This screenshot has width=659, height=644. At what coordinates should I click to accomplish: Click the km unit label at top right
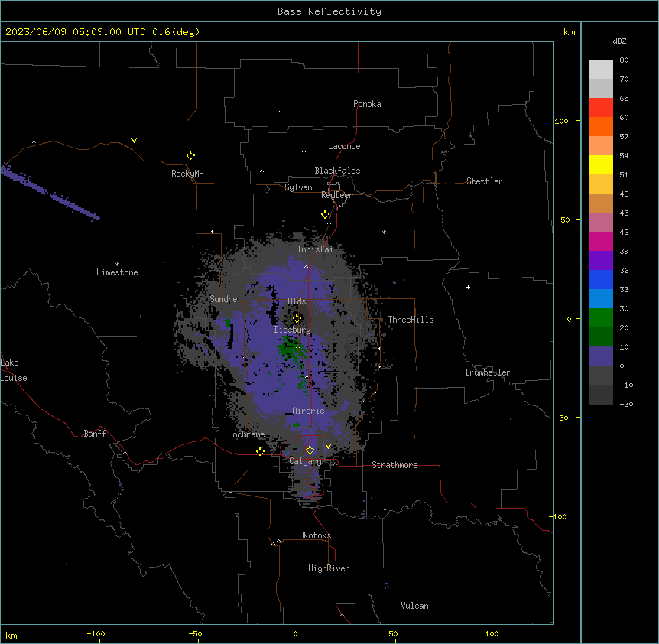coord(569,32)
